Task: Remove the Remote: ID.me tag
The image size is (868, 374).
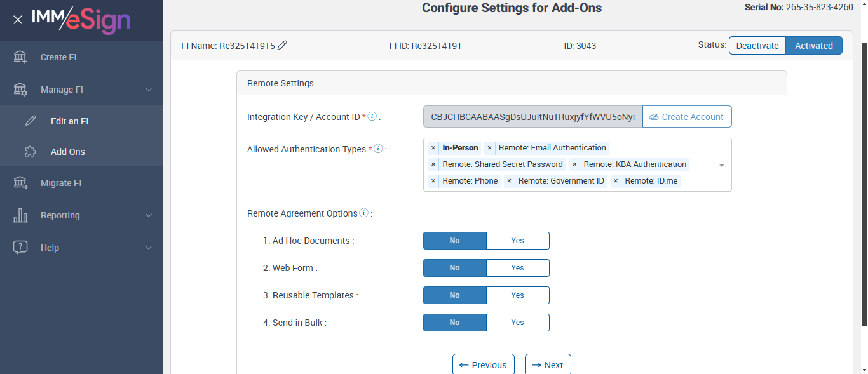Action: pos(616,181)
